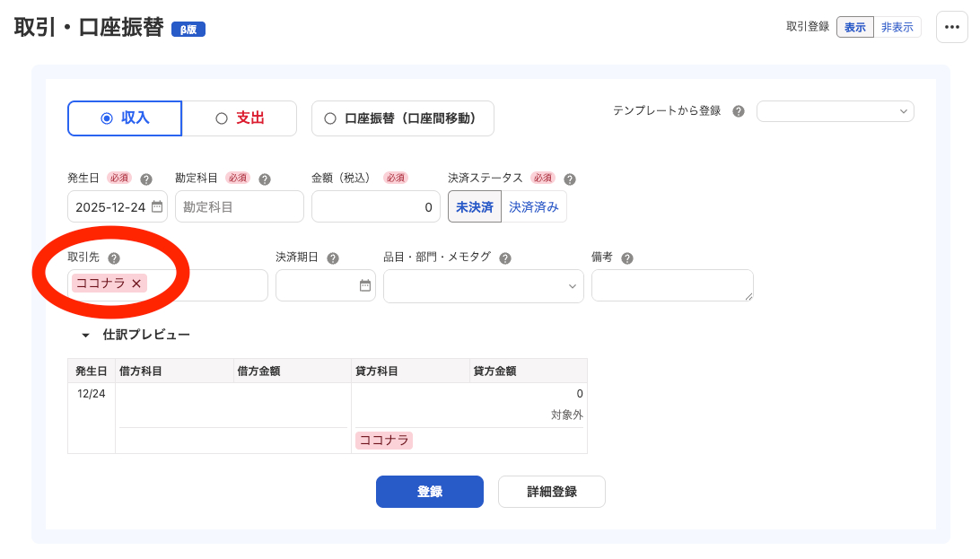The width and height of the screenshot is (980, 559).
Task: Click the help icon beside 決済ステータス
Action: pyautogui.click(x=572, y=178)
